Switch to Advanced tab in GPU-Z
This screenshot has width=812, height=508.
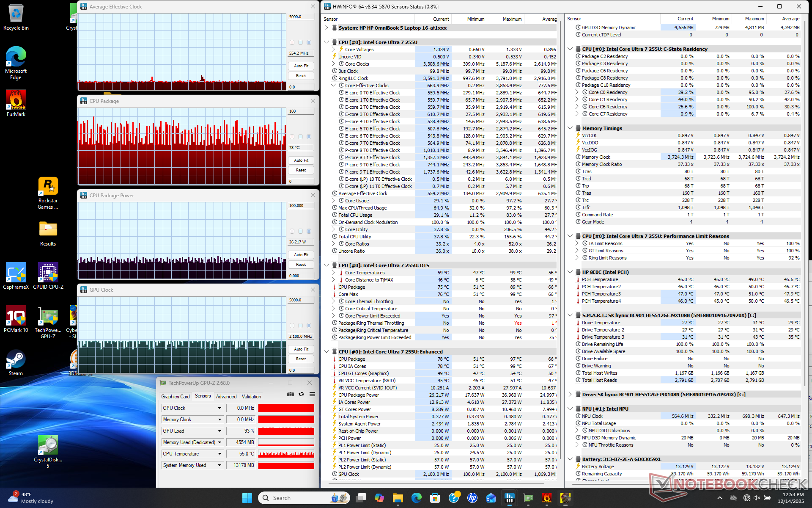tap(226, 397)
